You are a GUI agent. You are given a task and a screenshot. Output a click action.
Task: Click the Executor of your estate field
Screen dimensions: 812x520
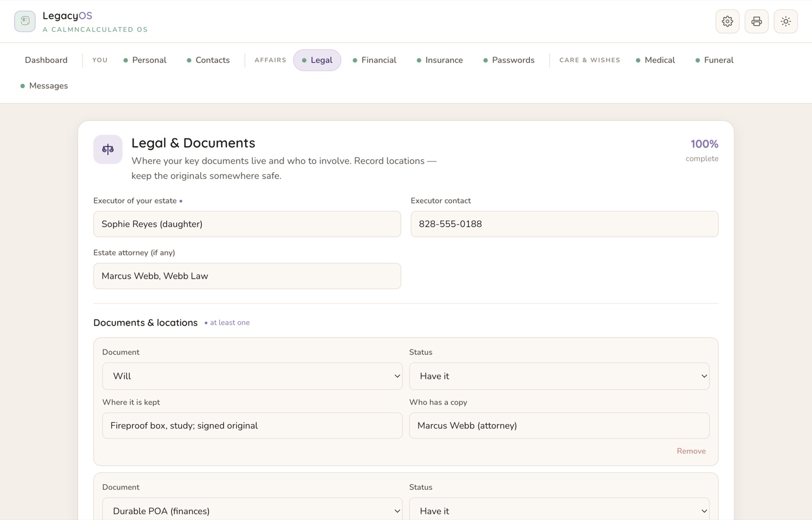click(x=247, y=224)
